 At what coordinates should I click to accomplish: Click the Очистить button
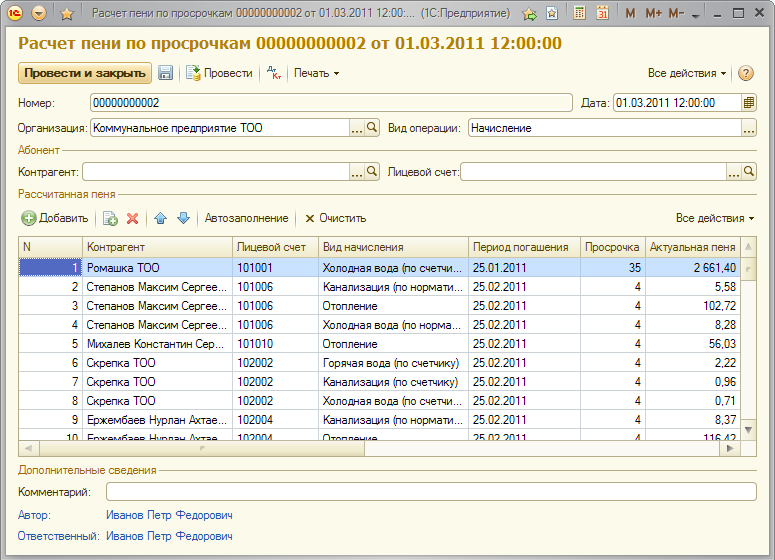(336, 218)
